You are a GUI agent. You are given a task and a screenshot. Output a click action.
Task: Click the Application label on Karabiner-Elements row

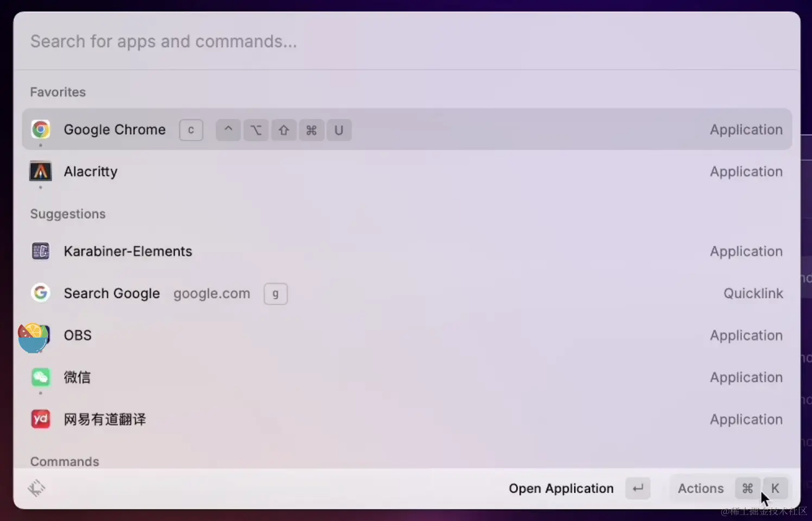point(746,251)
